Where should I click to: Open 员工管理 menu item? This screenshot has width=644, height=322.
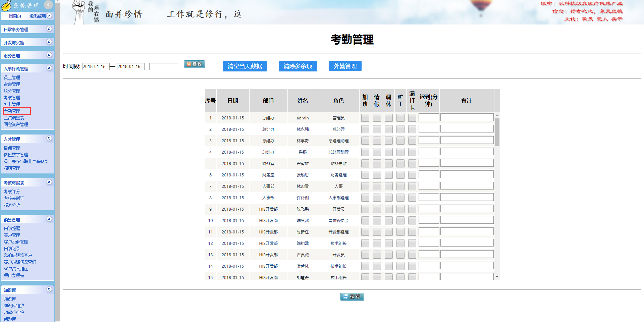(x=12, y=77)
